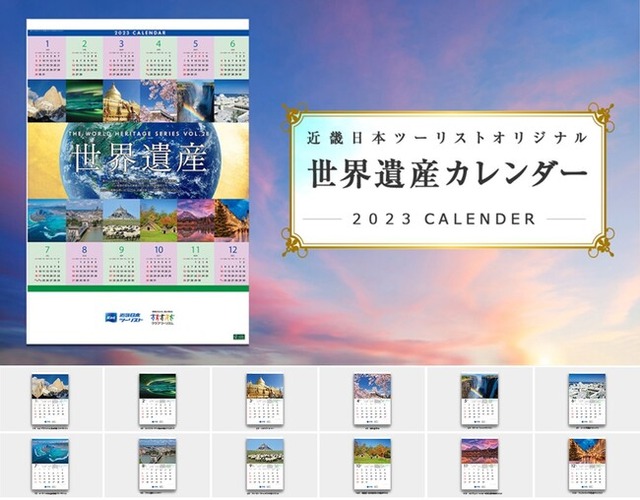The height and width of the screenshot is (500, 640).
Task: Click the night illumination photo on cover
Action: pos(231,220)
